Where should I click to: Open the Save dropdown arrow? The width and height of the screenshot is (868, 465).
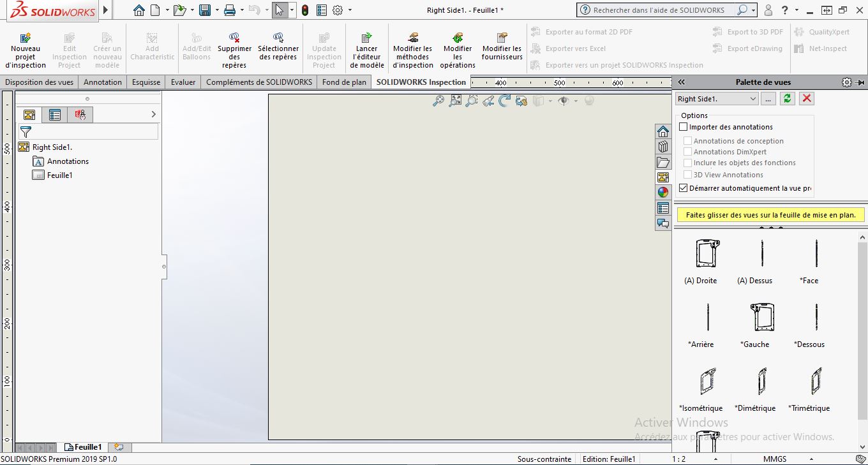[217, 10]
